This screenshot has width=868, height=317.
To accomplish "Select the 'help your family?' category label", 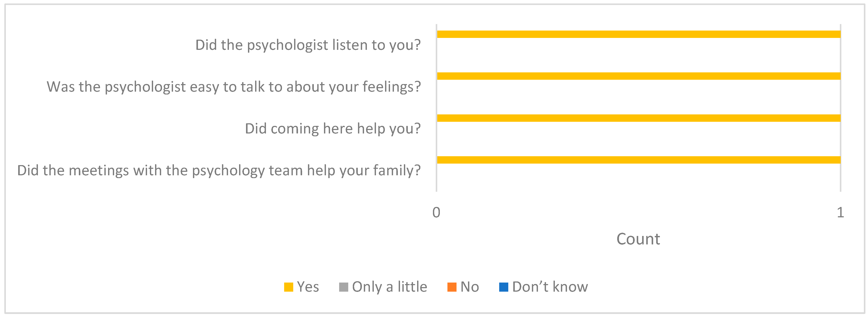I will click(219, 171).
